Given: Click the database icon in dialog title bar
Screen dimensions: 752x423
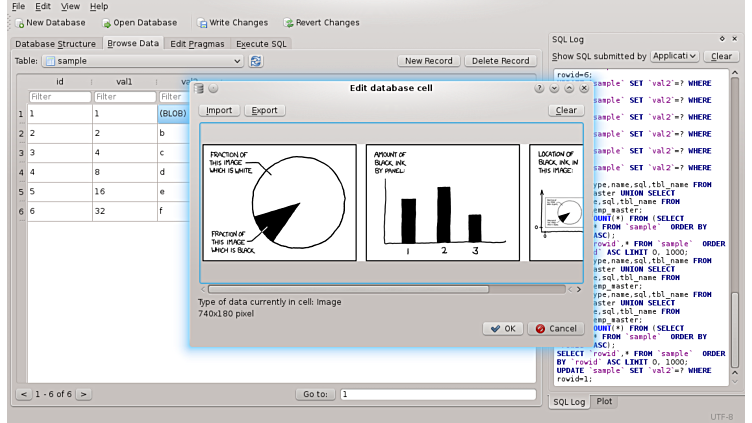Looking at the screenshot, I should pos(200,88).
